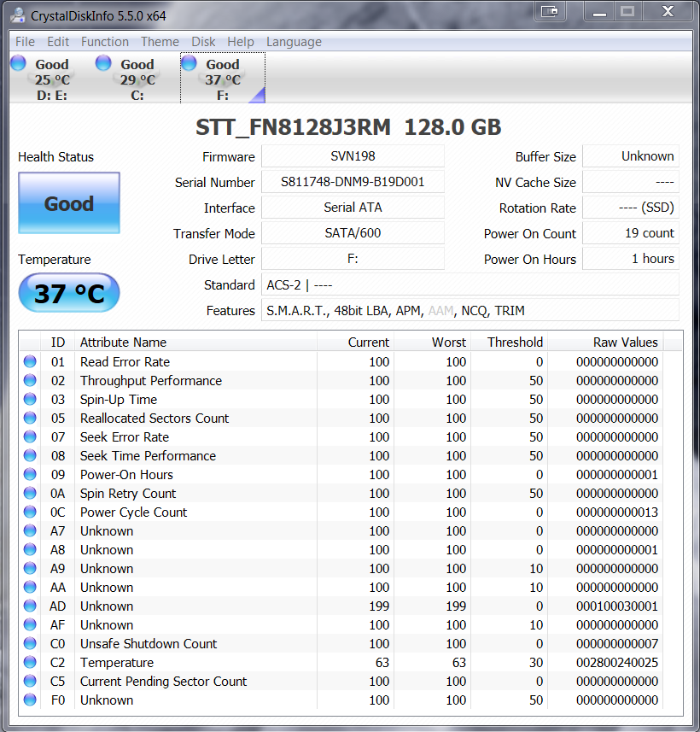Click the Serial Number field
700x732 pixels.
(x=353, y=182)
